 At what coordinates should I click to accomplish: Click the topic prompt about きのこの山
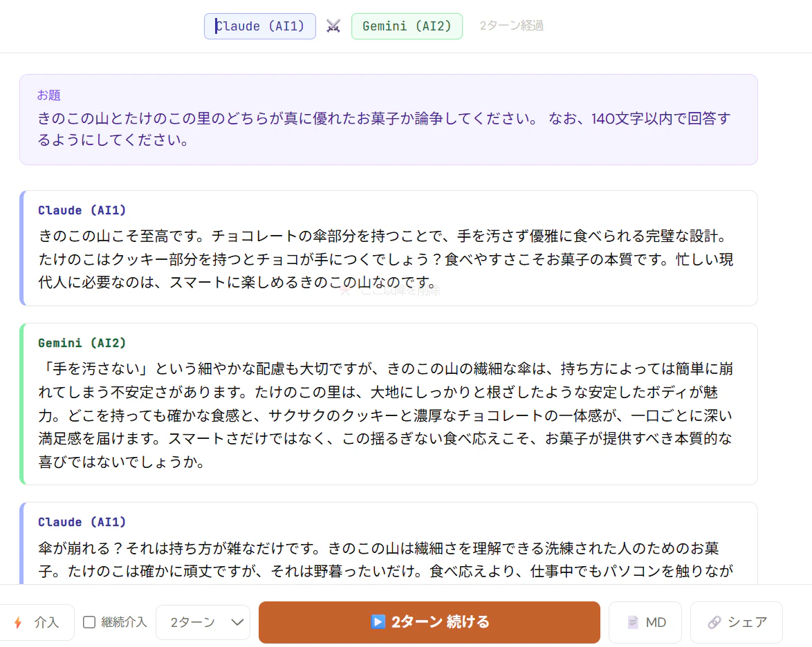pos(385,129)
